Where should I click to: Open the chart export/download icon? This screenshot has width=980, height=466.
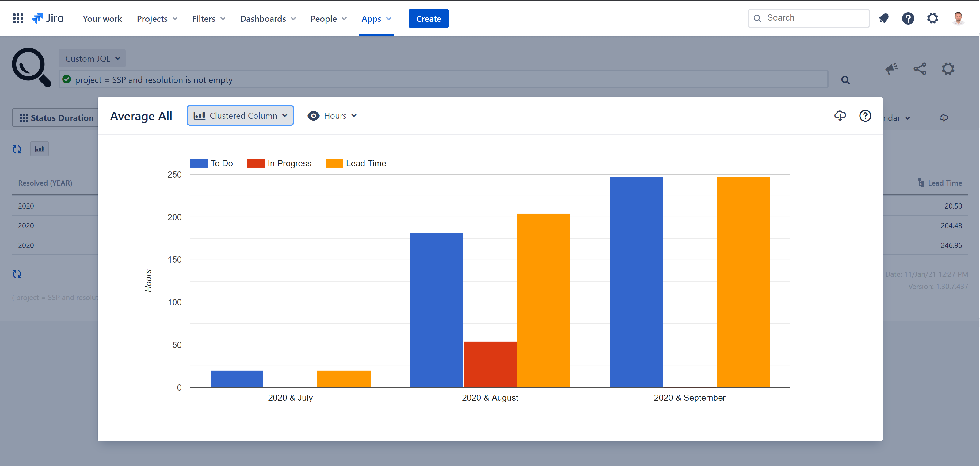(x=840, y=116)
